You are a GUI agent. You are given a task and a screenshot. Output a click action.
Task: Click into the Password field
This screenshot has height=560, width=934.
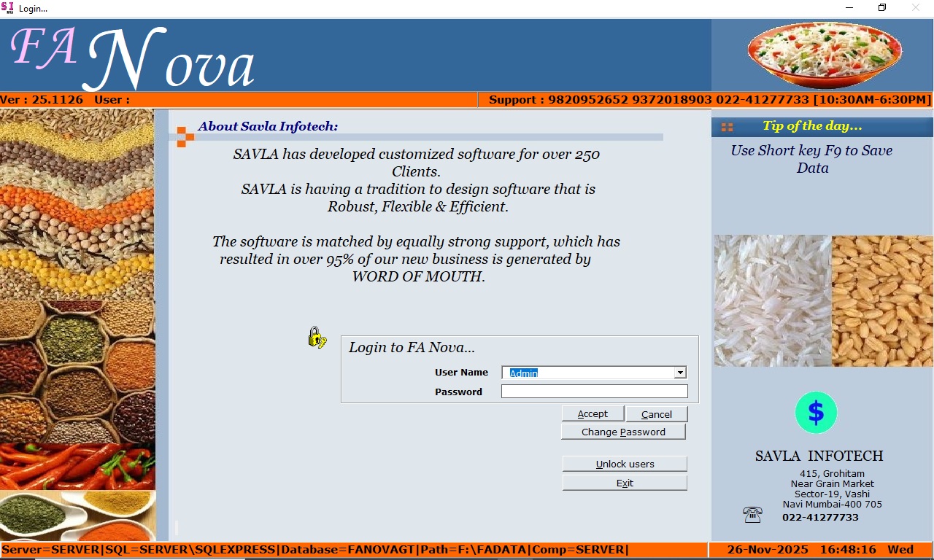[x=594, y=392]
